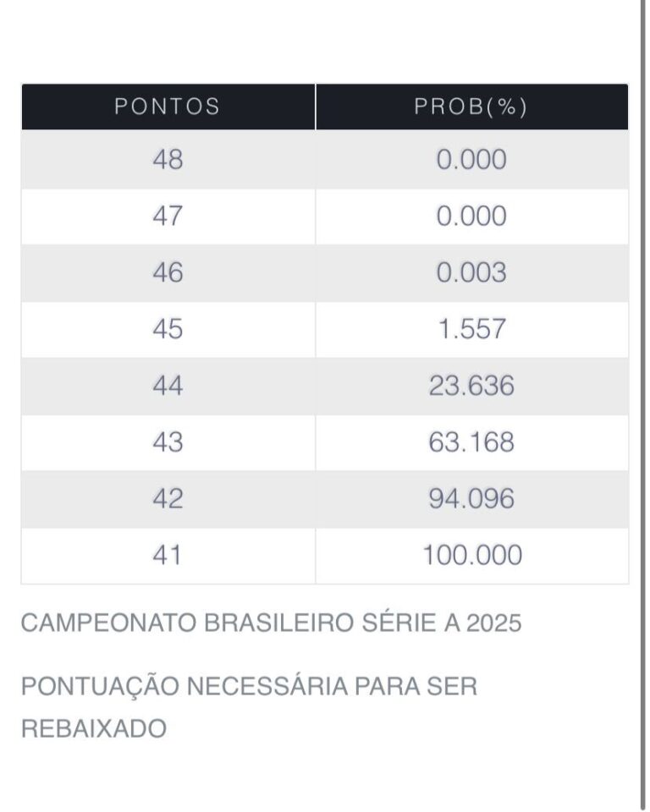This screenshot has height=812, width=650.
Task: Select the 48 points cell
Action: point(168,160)
